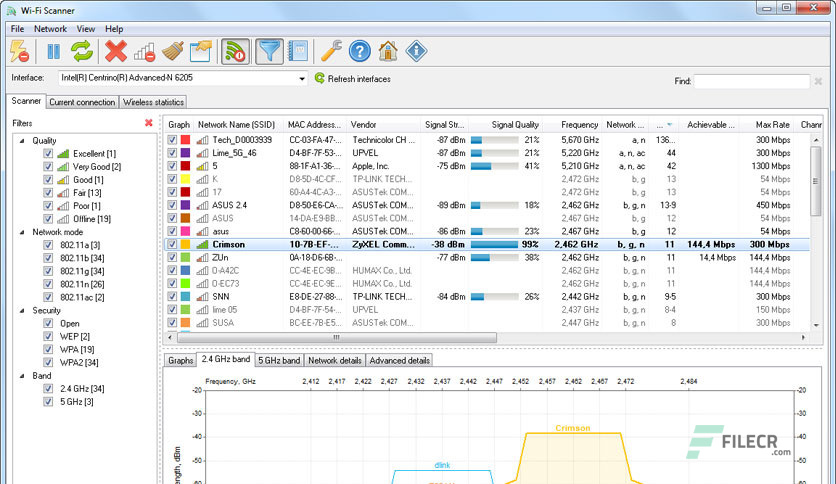Toggle the WPA2 security filter
Image resolution: width=836 pixels, height=484 pixels.
click(48, 362)
